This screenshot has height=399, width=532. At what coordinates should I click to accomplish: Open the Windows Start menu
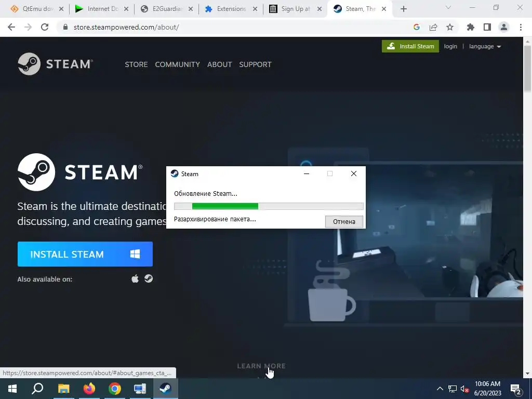[12, 389]
